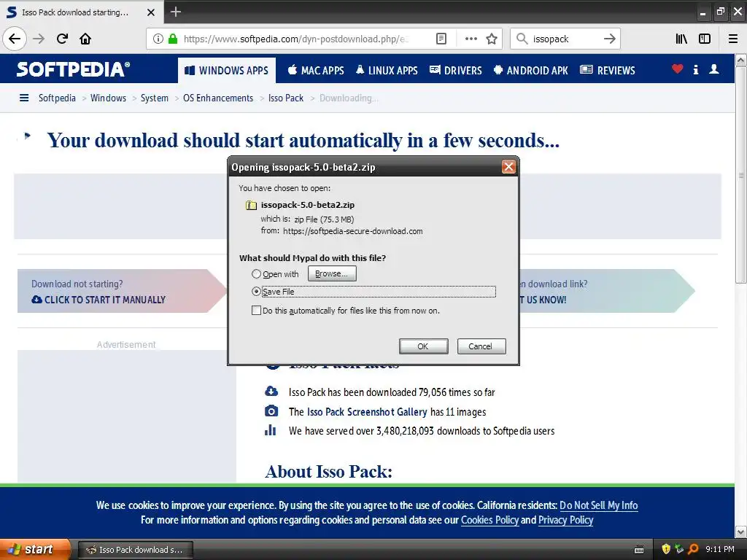Click the Browse... button in dialog
The image size is (747, 560).
click(332, 274)
